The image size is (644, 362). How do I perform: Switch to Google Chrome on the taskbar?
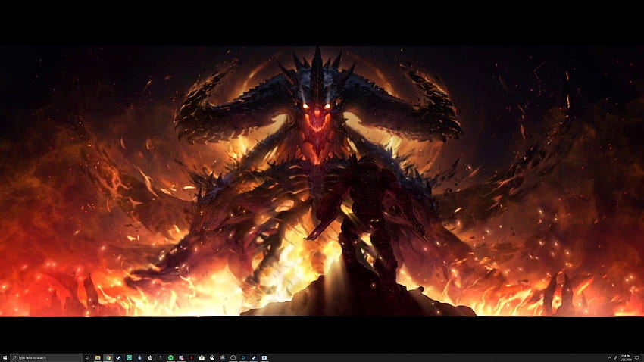point(108,358)
